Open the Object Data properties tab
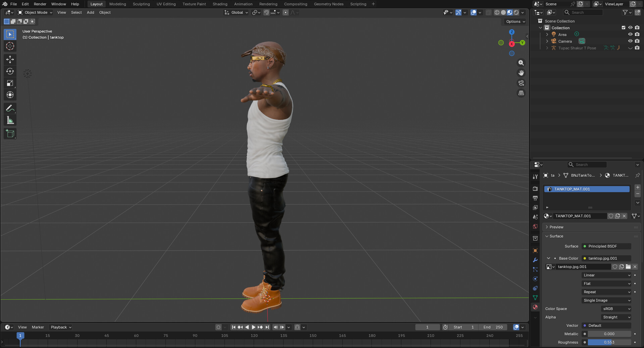 pos(535,298)
